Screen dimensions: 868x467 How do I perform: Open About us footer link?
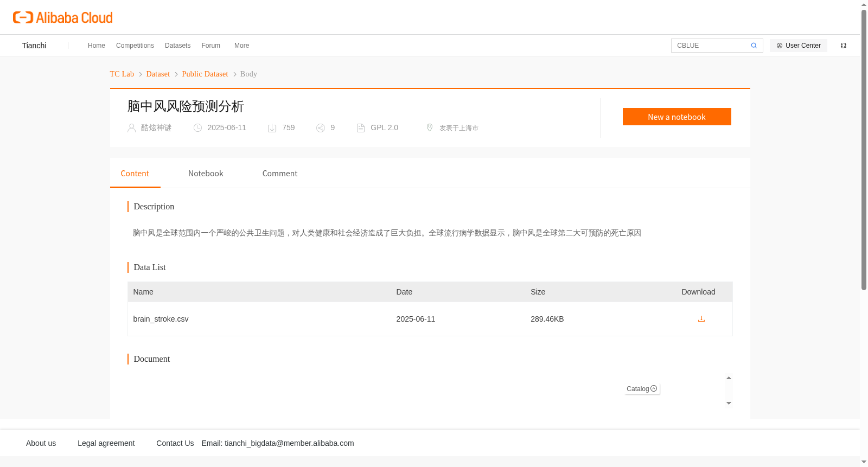click(41, 443)
